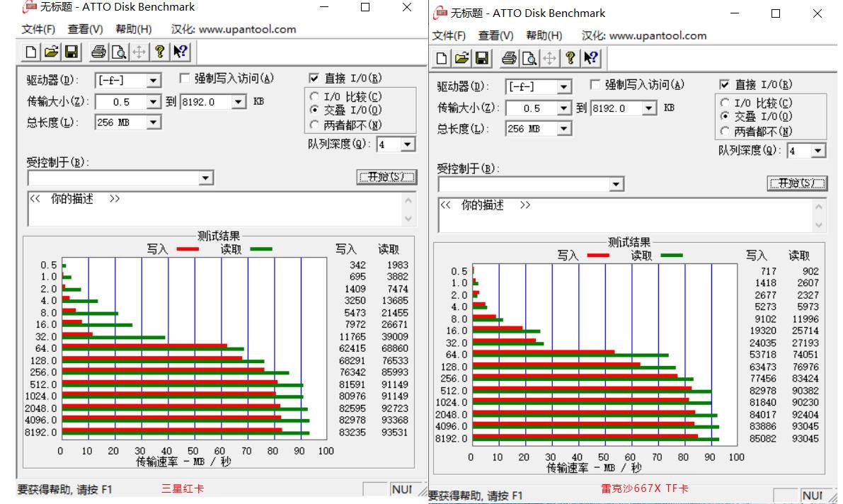
Task: Open an existing benchmark file
Action: pos(52,51)
